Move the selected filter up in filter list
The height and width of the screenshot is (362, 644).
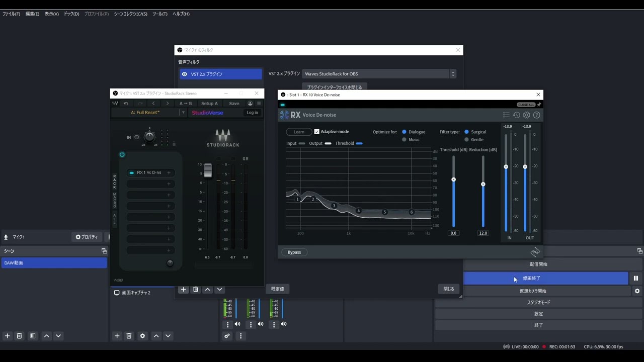(208, 290)
